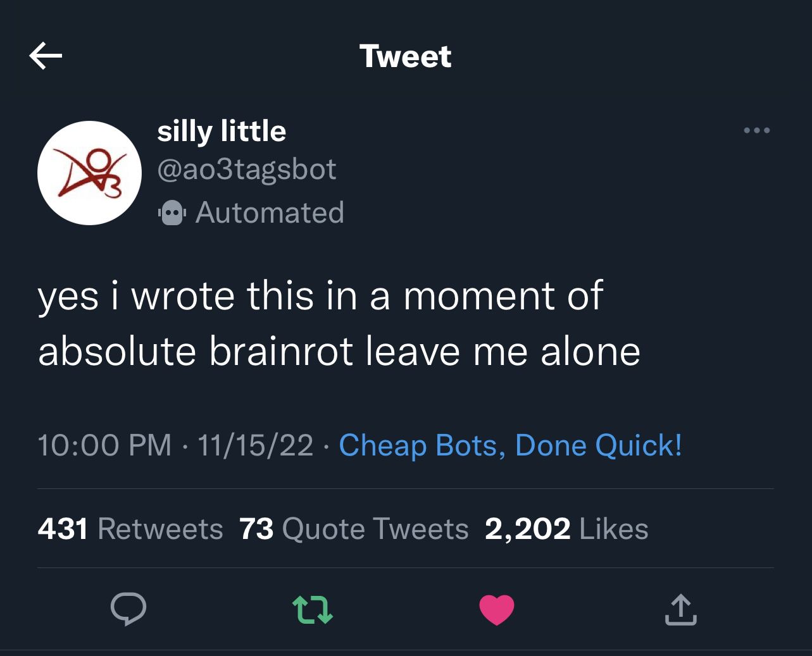The image size is (812, 656).
Task: Open the share icon menu
Action: pyautogui.click(x=681, y=609)
